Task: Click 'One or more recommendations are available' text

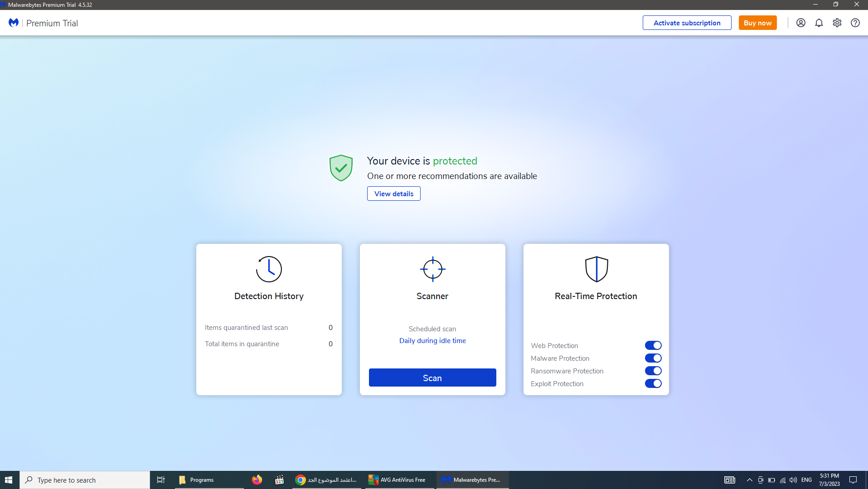Action: (x=452, y=176)
